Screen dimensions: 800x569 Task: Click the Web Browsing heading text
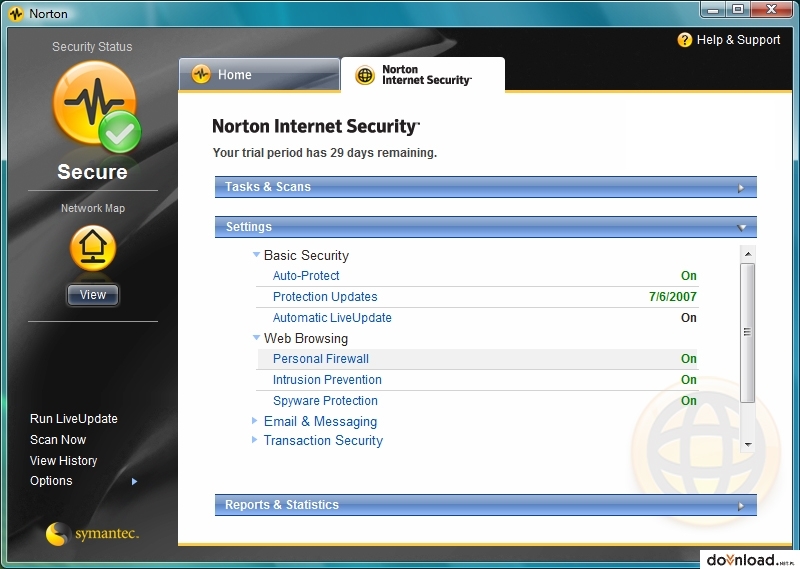tap(306, 338)
